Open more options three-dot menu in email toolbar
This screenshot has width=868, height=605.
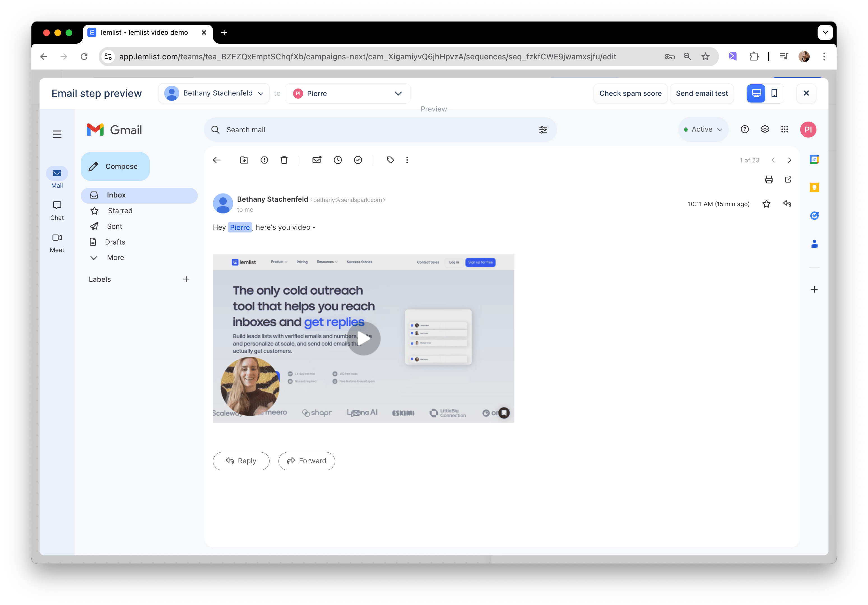click(407, 160)
